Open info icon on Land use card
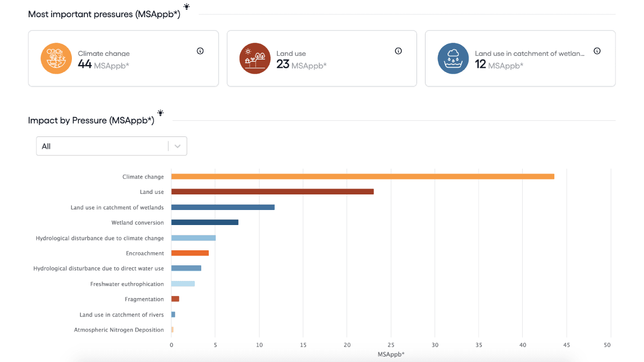The height and width of the screenshot is (362, 644). 398,51
